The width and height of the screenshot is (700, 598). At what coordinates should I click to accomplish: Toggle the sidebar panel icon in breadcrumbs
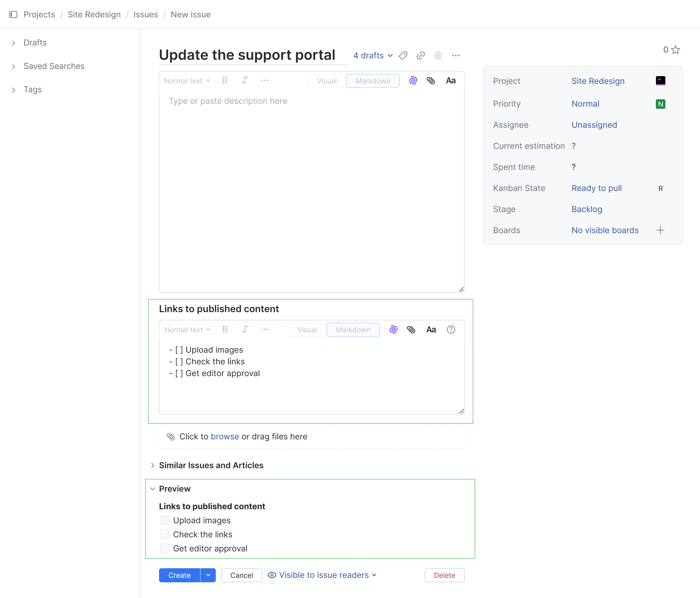pyautogui.click(x=13, y=15)
